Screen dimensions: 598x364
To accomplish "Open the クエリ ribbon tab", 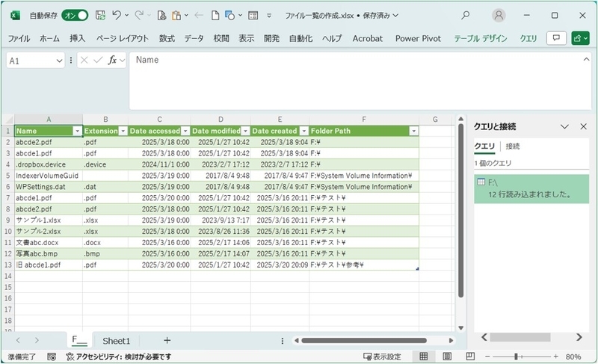I will pos(528,39).
